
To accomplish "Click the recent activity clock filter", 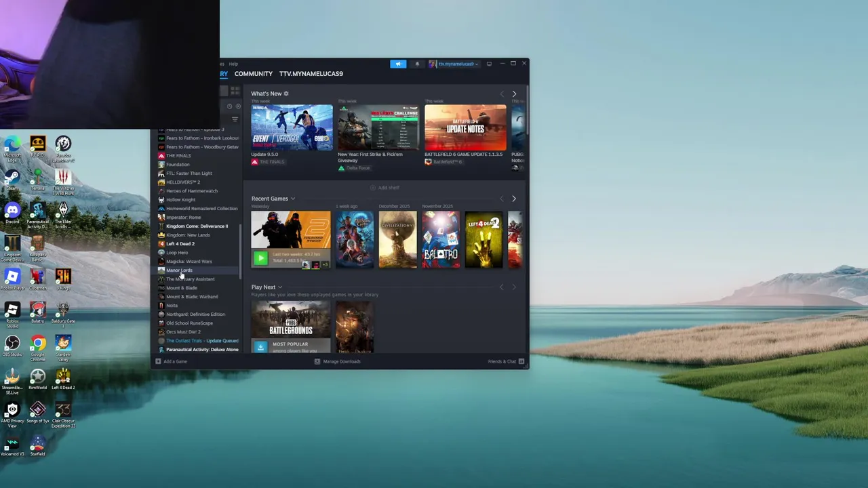I will point(230,106).
